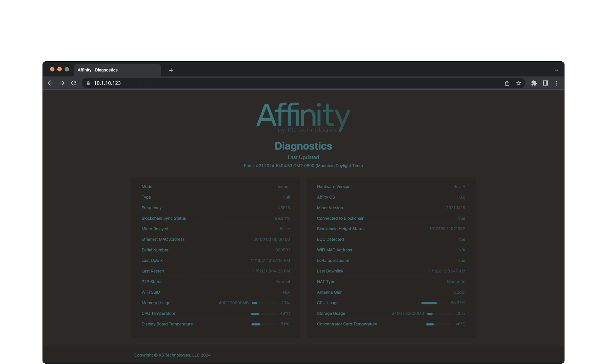
Task: Reload the diagnostics page
Action: [x=74, y=83]
